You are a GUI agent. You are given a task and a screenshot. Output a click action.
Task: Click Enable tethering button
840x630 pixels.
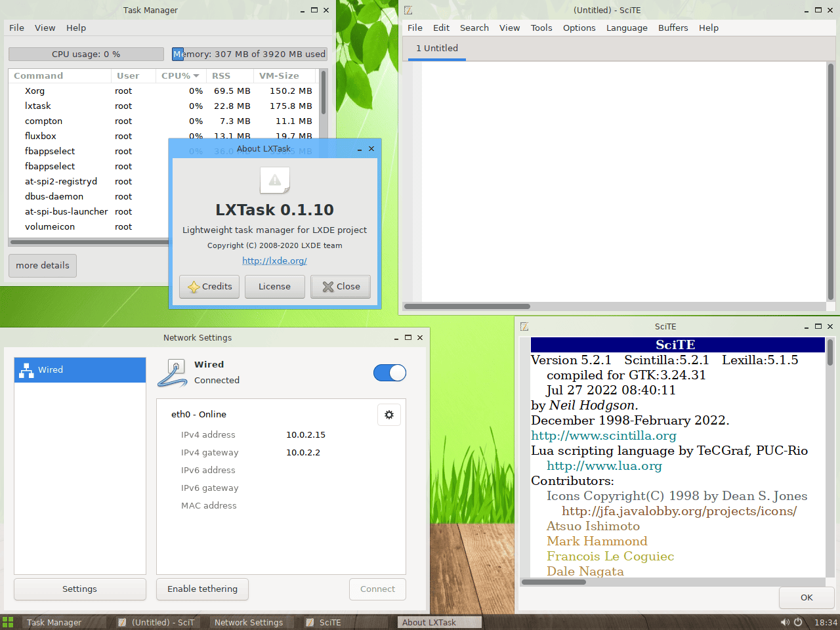point(202,589)
